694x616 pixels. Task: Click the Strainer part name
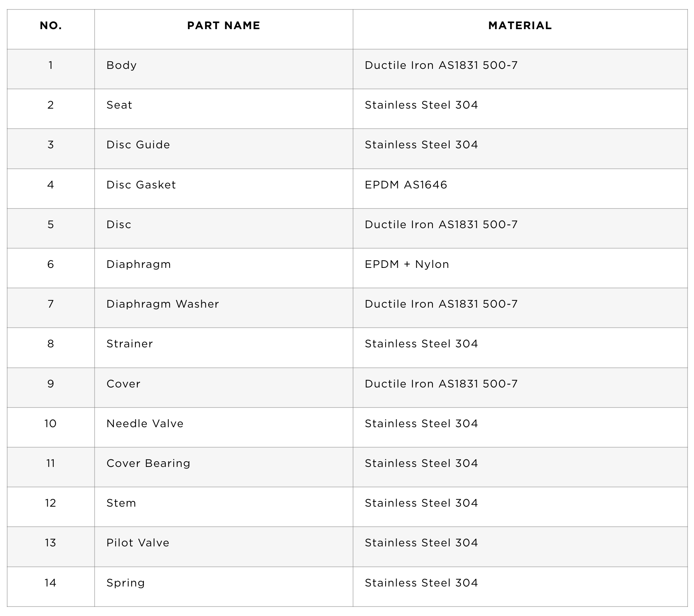tap(130, 344)
